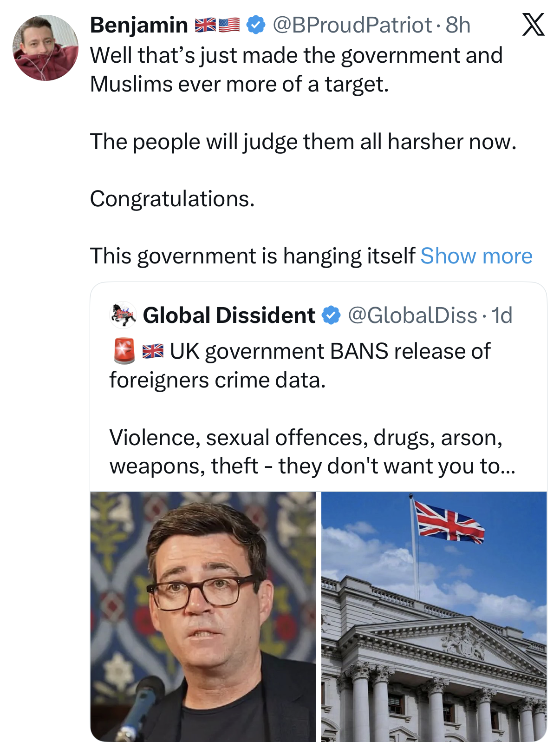Open photo of Union Jack building
Image resolution: width=560 pixels, height=742 pixels.
coord(434,617)
